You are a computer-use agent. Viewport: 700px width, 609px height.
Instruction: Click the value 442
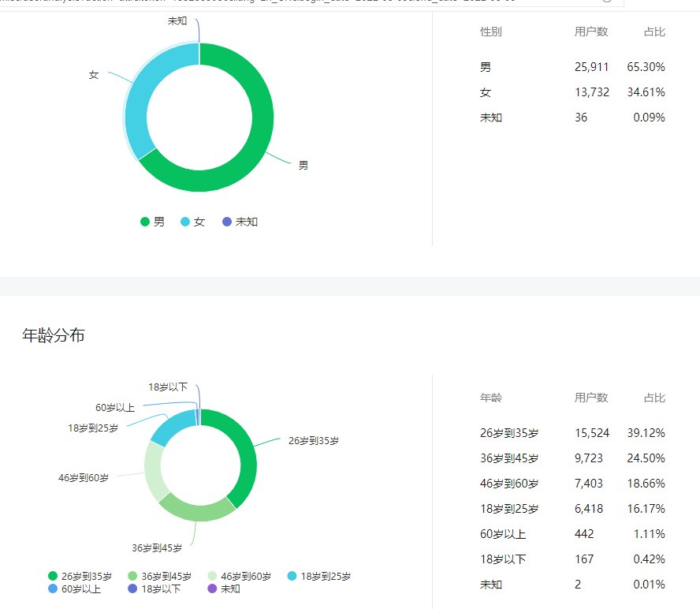pyautogui.click(x=584, y=534)
